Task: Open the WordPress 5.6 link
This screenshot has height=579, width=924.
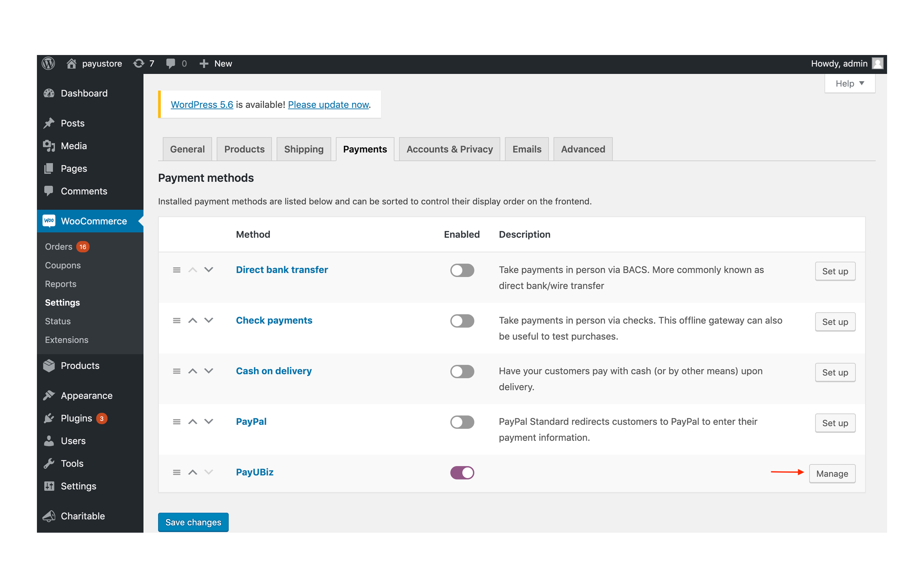Action: coord(202,105)
